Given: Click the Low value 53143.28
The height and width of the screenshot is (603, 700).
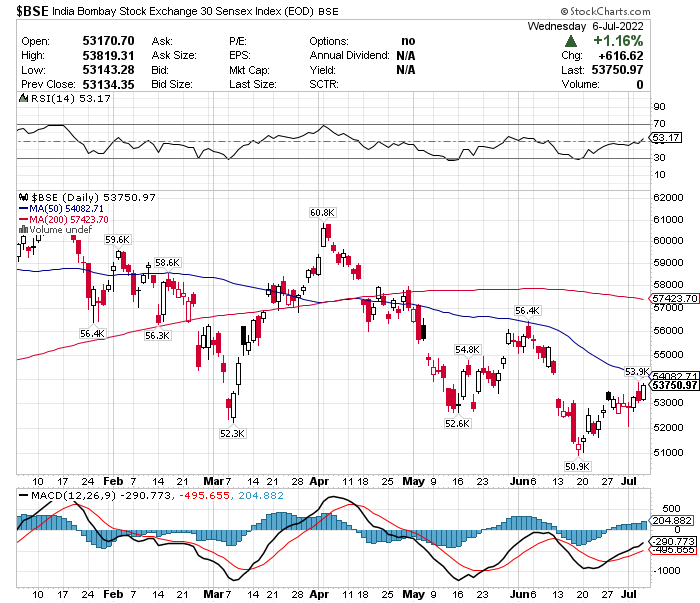Looking at the screenshot, I should click(108, 70).
